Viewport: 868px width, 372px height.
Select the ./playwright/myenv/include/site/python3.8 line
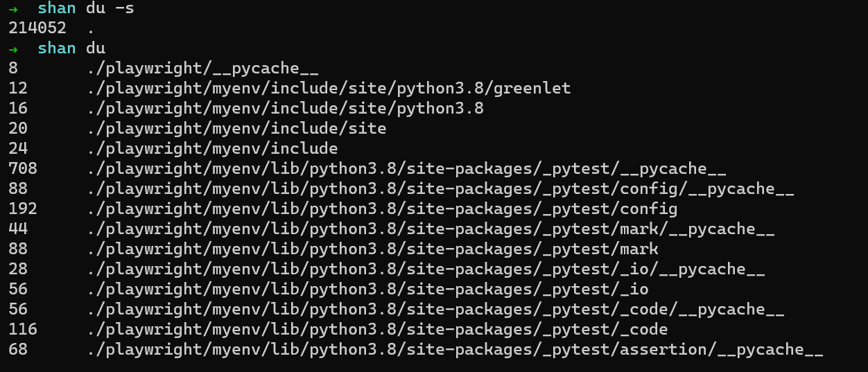[286, 109]
